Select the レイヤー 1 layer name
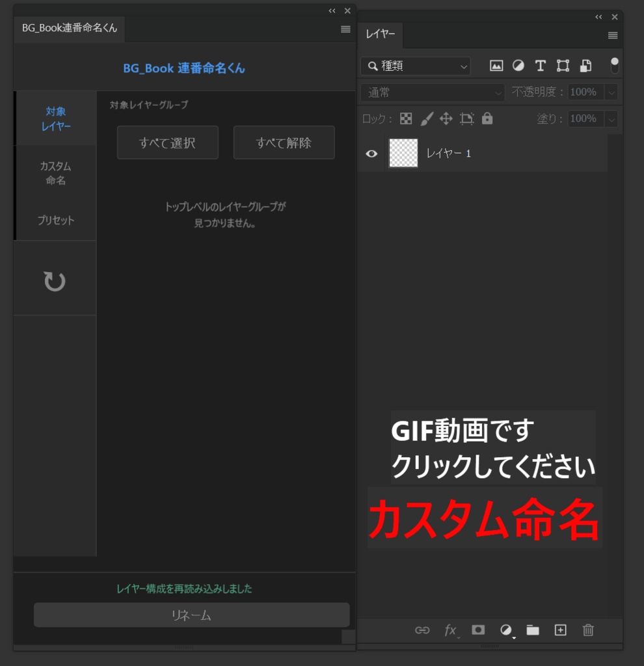Viewport: 644px width, 666px height. (x=449, y=153)
